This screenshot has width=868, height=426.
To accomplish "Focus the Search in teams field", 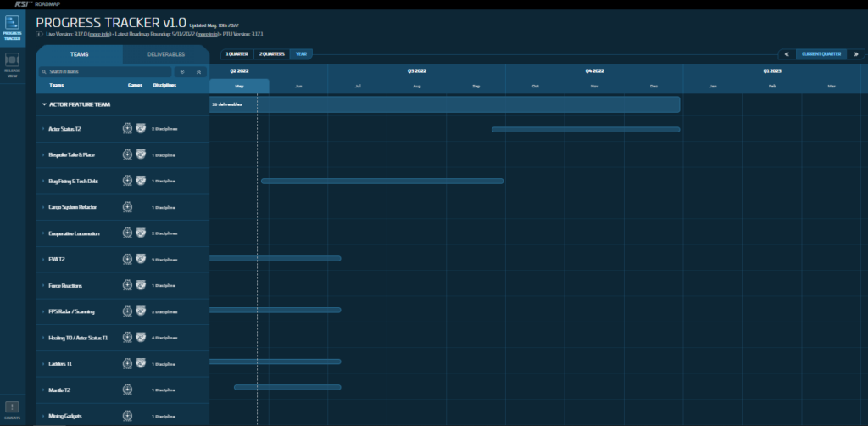I will (x=105, y=72).
